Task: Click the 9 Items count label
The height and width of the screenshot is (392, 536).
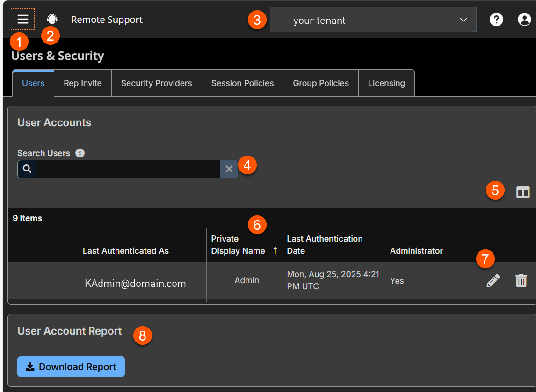Action: point(27,218)
